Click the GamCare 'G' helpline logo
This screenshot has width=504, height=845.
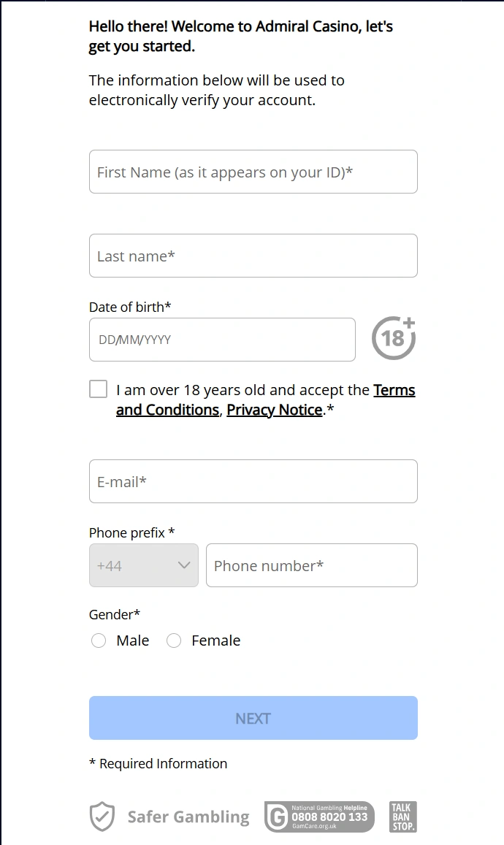coord(280,817)
